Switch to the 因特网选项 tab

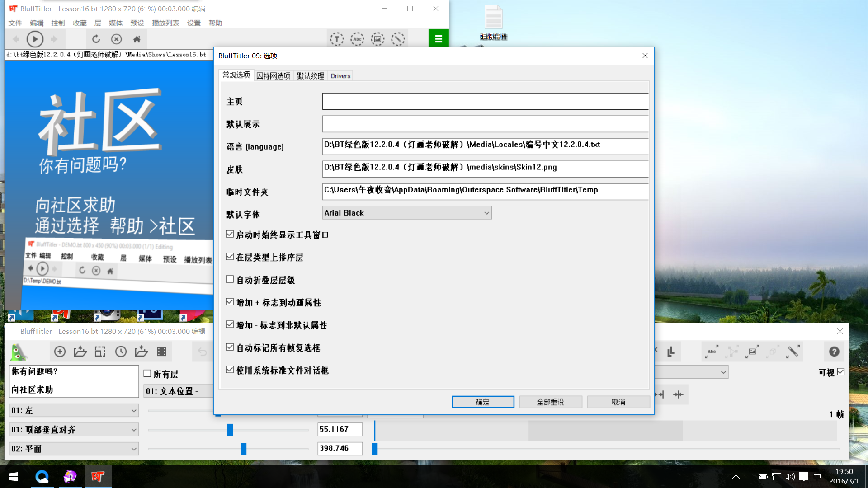click(x=273, y=76)
